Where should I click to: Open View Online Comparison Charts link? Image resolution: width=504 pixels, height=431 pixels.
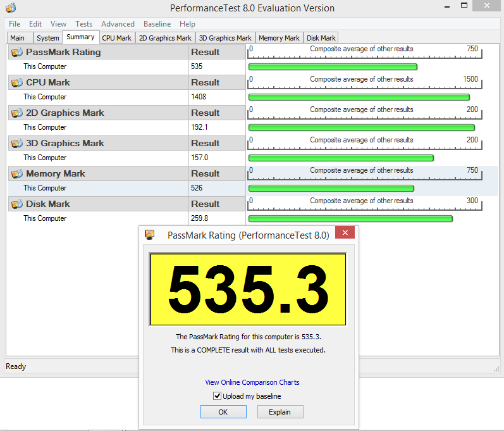point(252,382)
